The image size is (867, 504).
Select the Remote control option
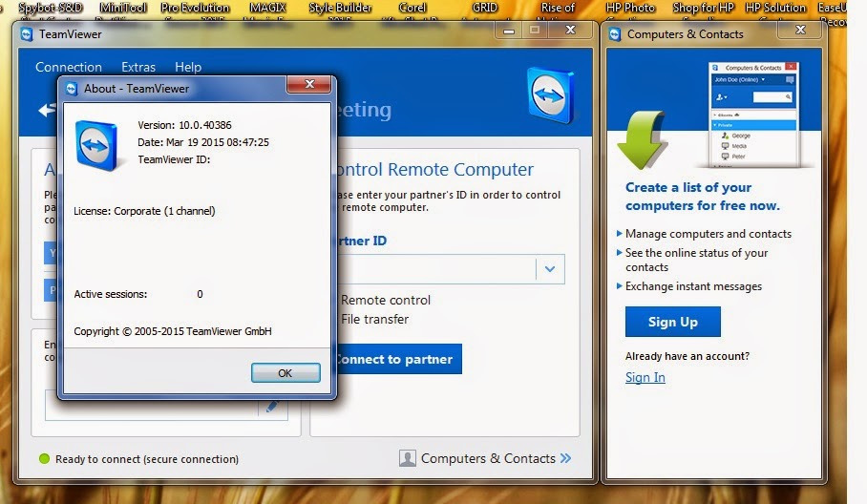[386, 300]
